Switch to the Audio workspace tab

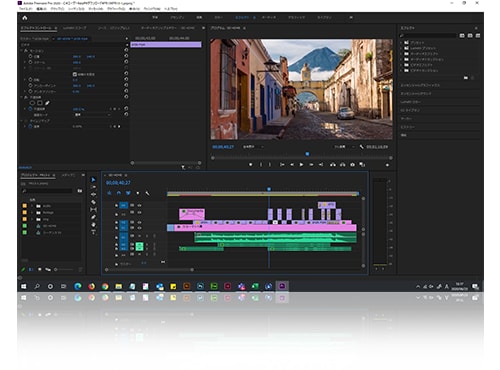coord(269,17)
